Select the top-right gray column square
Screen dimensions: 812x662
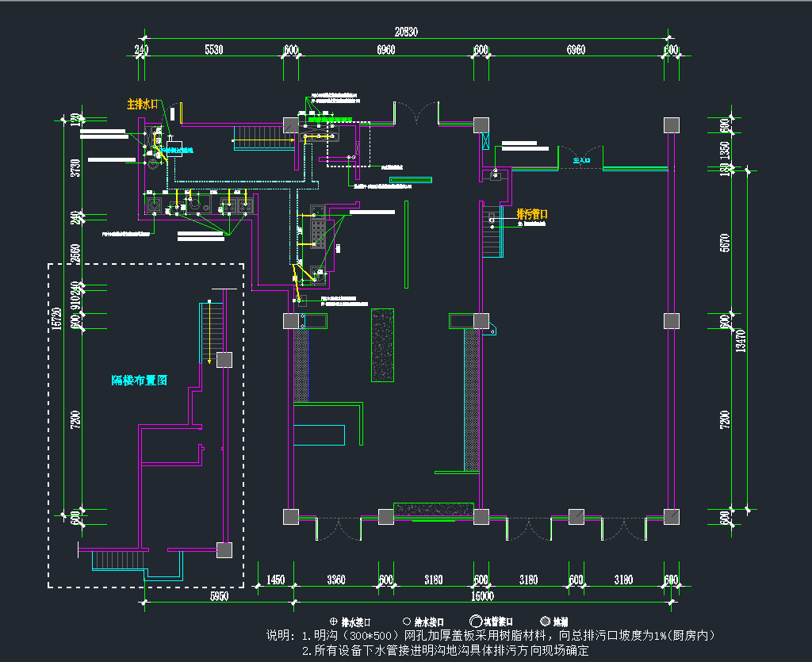click(x=671, y=124)
